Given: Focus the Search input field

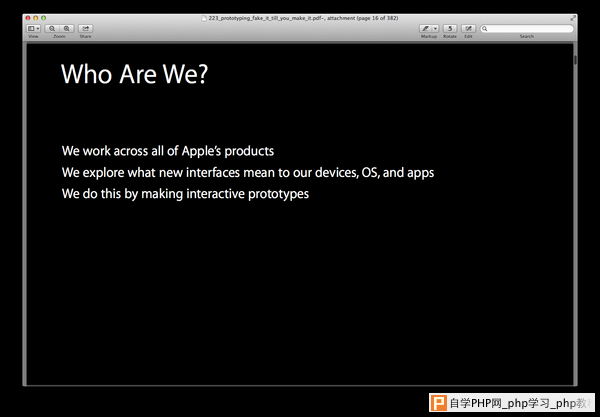Looking at the screenshot, I should click(x=527, y=29).
